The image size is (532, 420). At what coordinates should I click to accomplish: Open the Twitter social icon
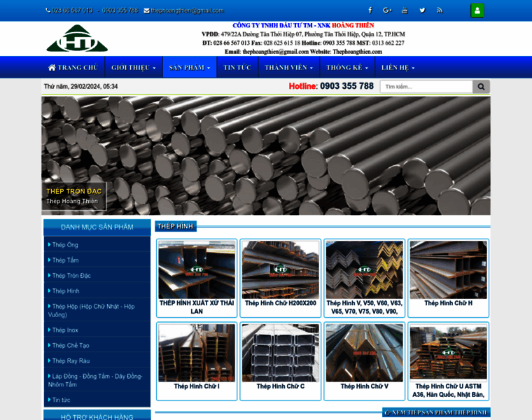click(422, 10)
